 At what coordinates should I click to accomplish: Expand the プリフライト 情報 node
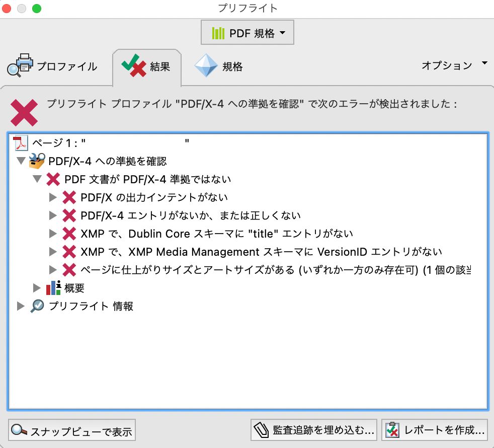pos(21,306)
